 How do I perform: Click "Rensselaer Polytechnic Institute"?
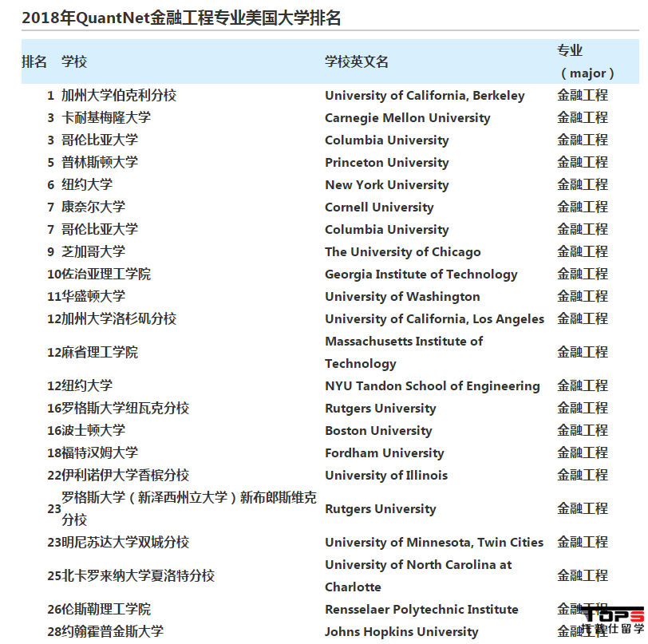421,609
